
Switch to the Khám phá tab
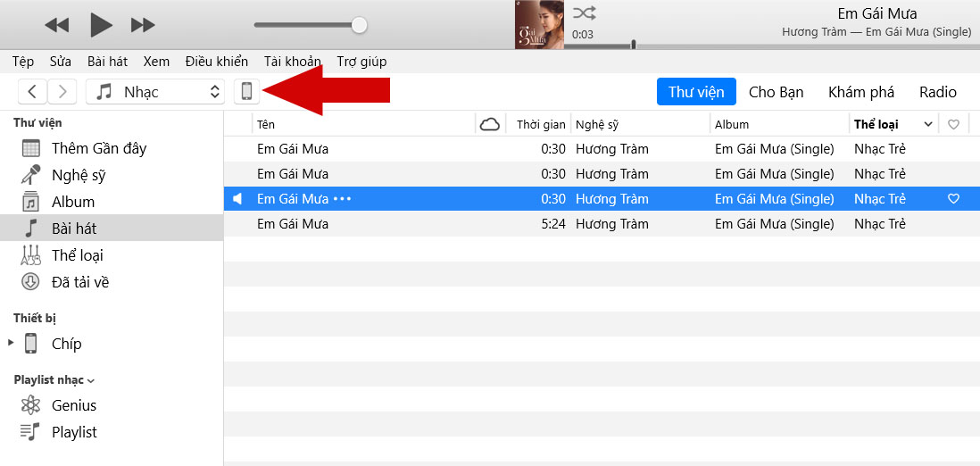pos(860,92)
